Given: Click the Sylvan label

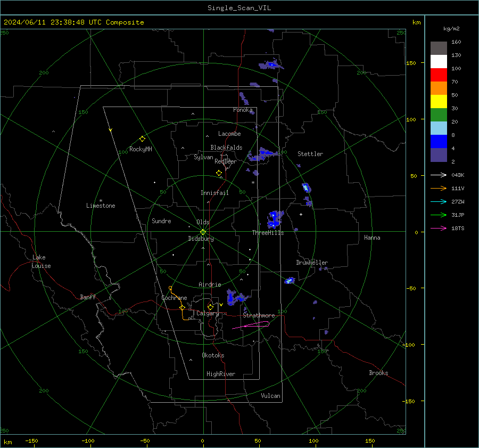Looking at the screenshot, I should 203,157.
